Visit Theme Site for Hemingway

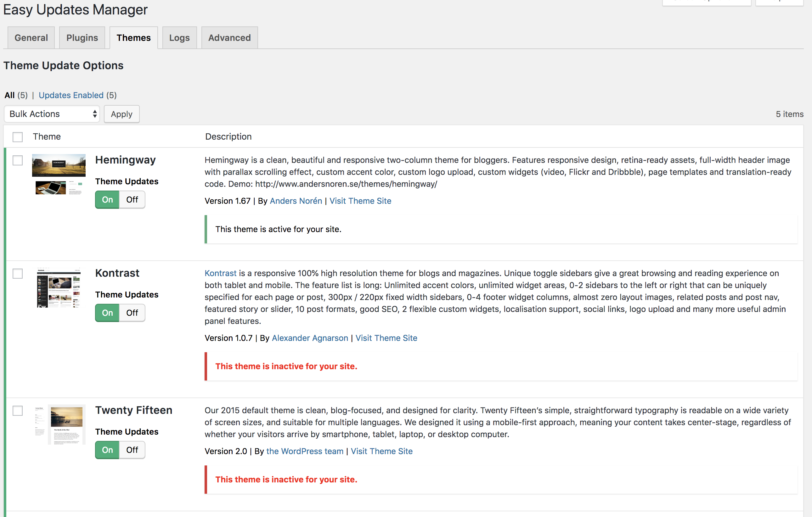point(360,201)
